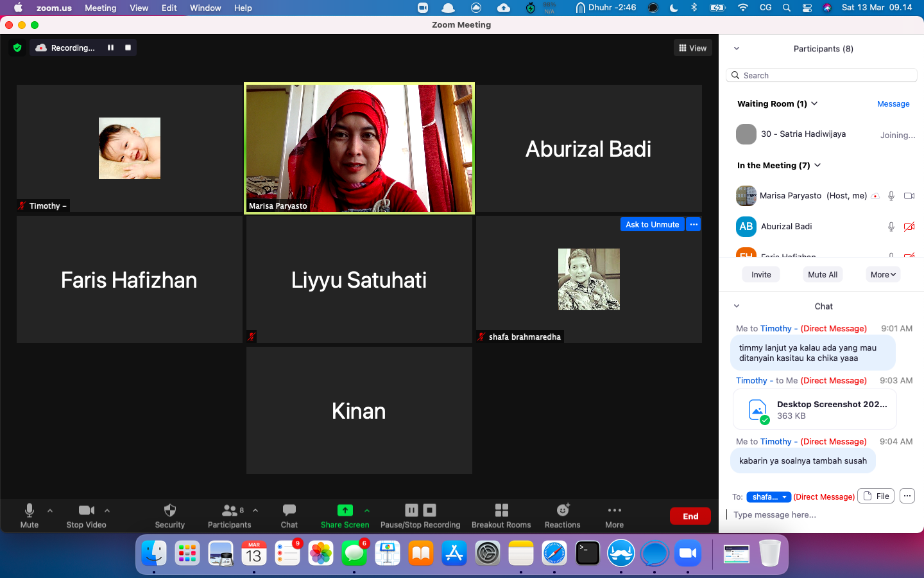Open Breakout Rooms
This screenshot has width=924, height=578.
[x=501, y=516]
